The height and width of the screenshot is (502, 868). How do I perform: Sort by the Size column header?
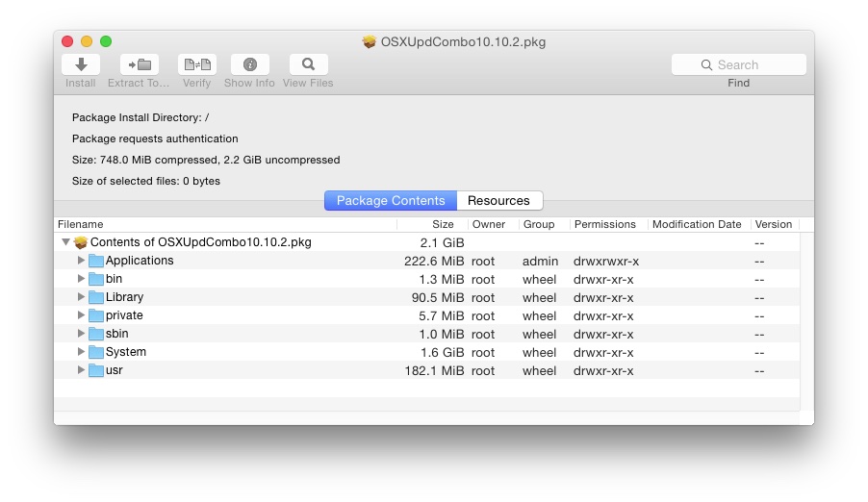pyautogui.click(x=433, y=224)
